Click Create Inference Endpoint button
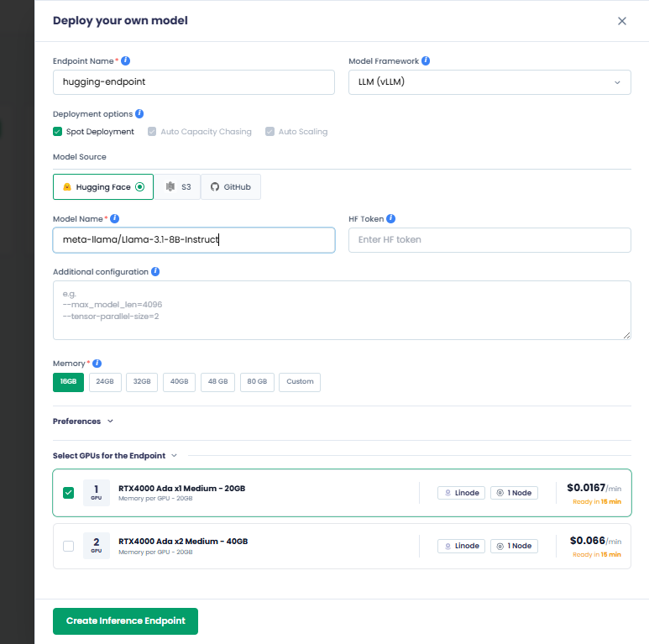The width and height of the screenshot is (649, 644). pos(125,621)
